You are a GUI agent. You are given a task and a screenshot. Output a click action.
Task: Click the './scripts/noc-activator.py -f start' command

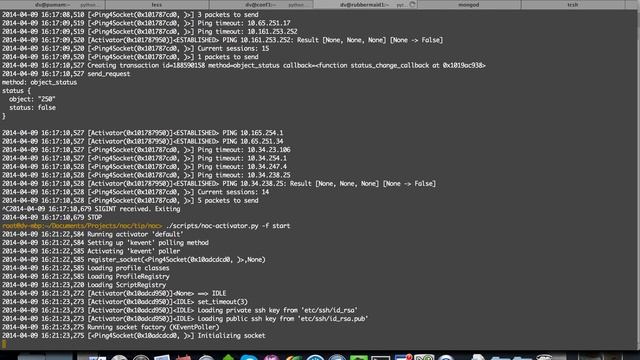(228, 226)
